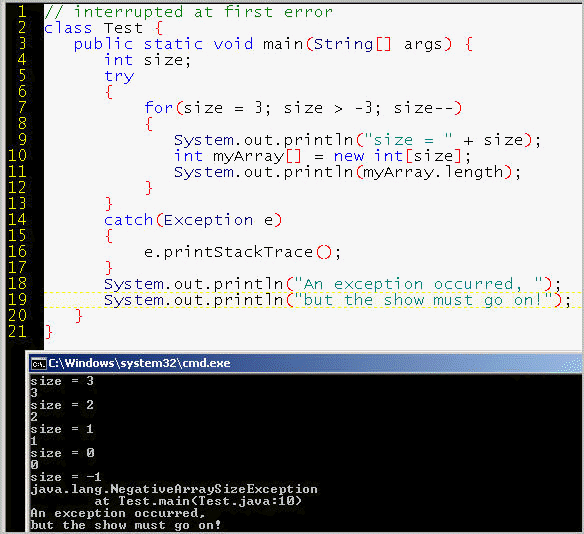Click the 'for' keyword on line 7
The height and width of the screenshot is (534, 584).
click(x=159, y=108)
